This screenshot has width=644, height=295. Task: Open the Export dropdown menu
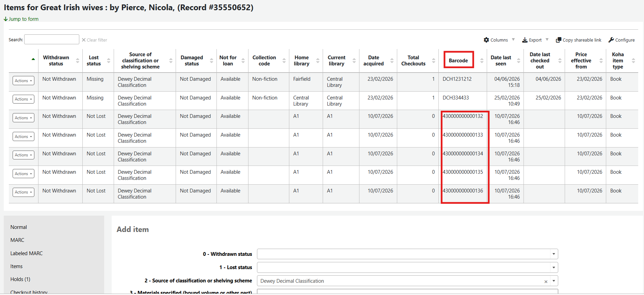pos(535,40)
